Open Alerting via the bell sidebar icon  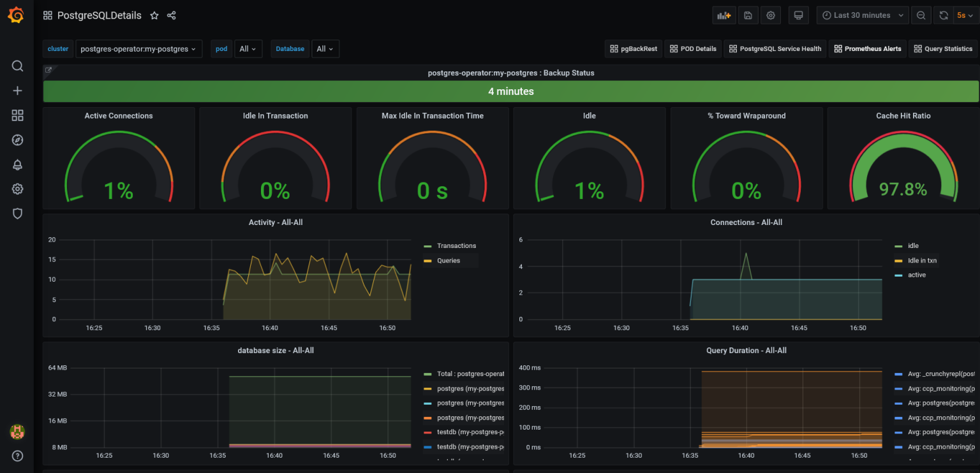pyautogui.click(x=17, y=164)
